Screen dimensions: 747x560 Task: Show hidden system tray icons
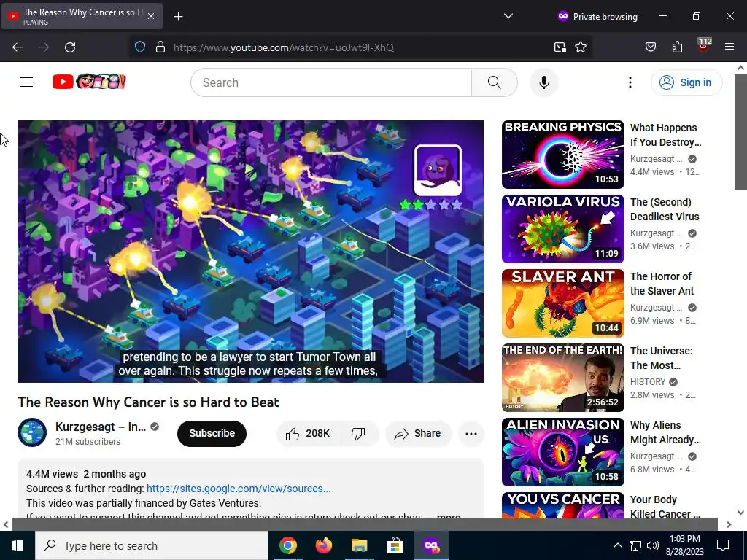point(617,545)
